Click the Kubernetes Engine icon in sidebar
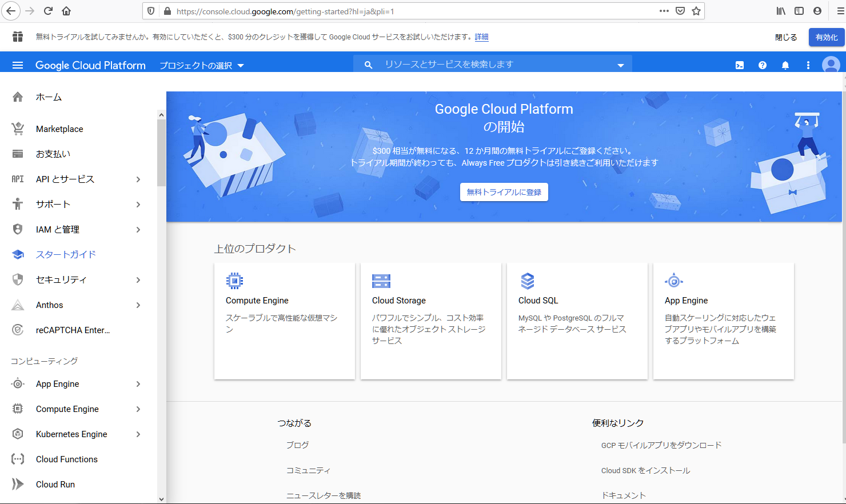Screen dimensions: 846x504 18,434
